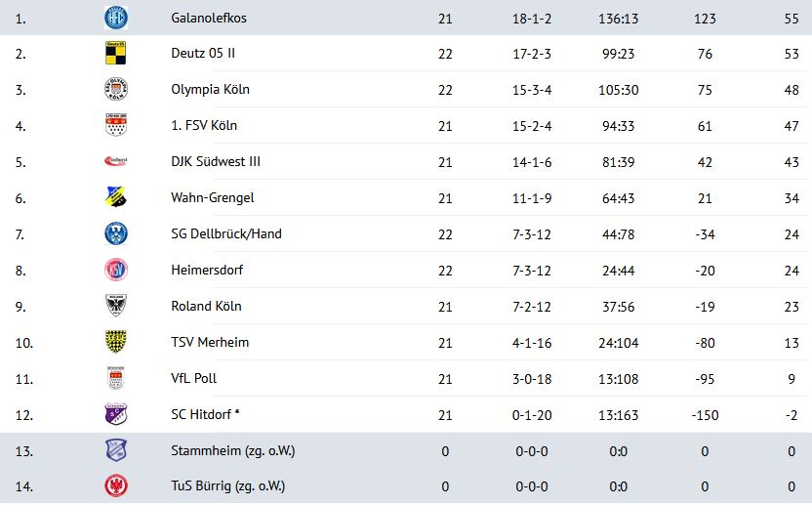Go to the Deutz 05 II team page
812x505 pixels.
(x=203, y=54)
